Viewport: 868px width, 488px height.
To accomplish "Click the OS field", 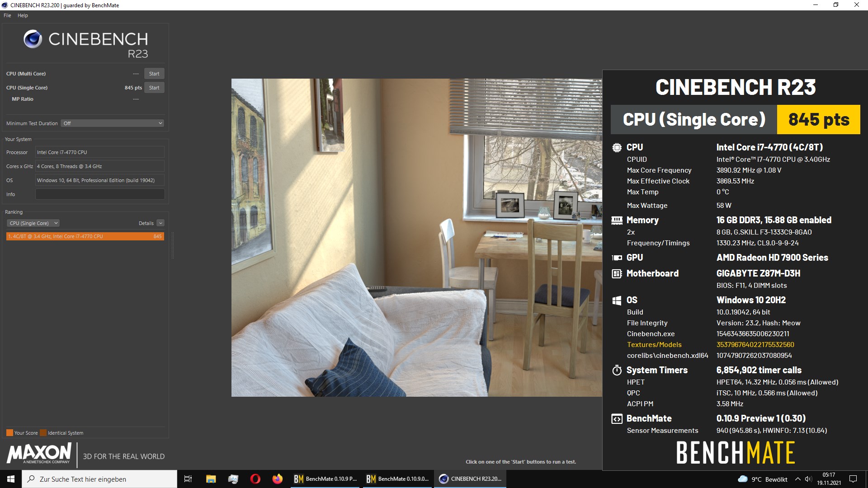I will tap(100, 180).
